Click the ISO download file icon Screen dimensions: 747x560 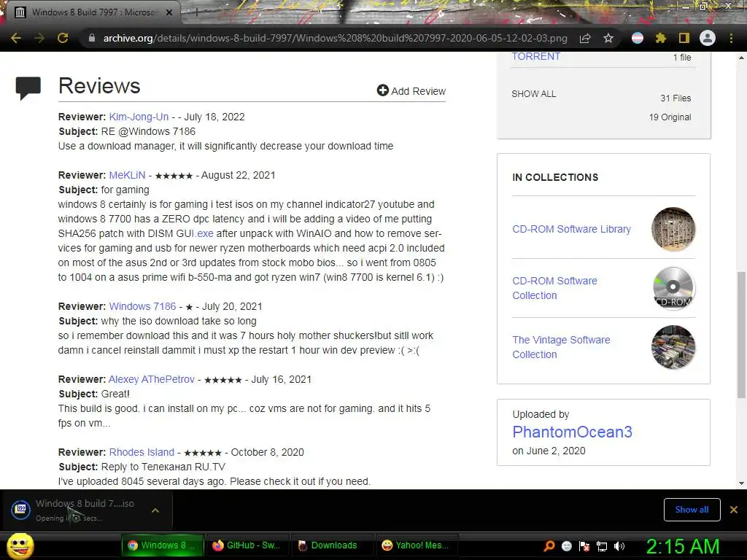(x=21, y=510)
